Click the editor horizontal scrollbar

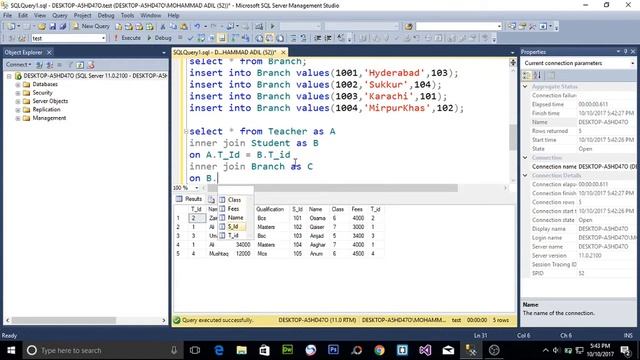click(x=333, y=188)
